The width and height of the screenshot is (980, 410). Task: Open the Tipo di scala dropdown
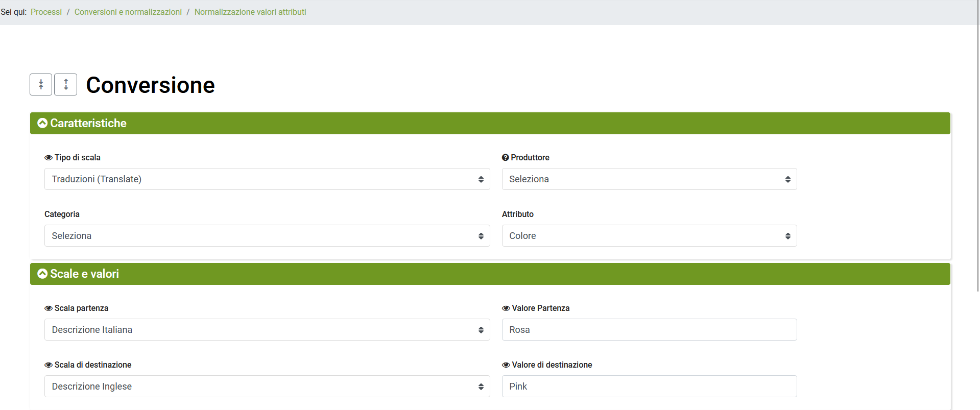click(267, 179)
